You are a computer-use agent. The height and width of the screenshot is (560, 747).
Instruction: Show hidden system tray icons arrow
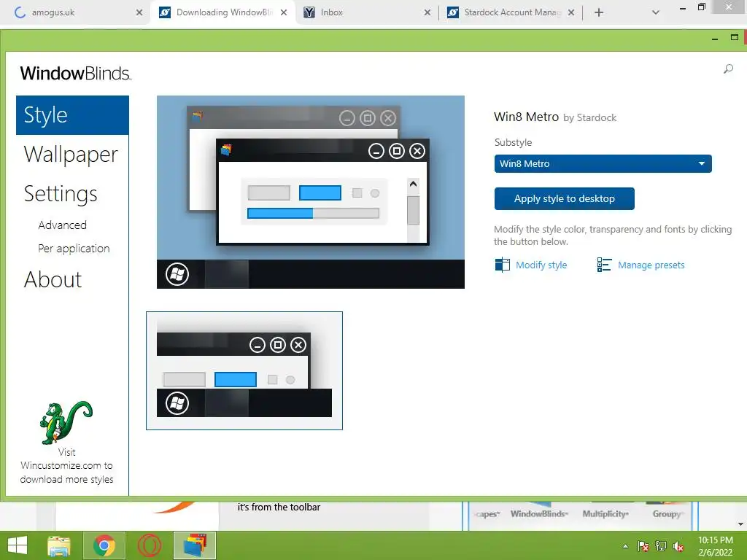tap(625, 546)
